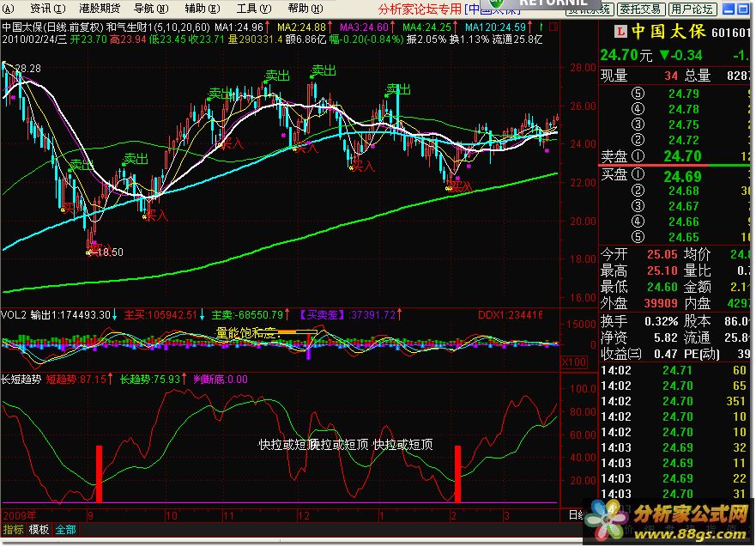Select the sell price 24.78

(683, 109)
